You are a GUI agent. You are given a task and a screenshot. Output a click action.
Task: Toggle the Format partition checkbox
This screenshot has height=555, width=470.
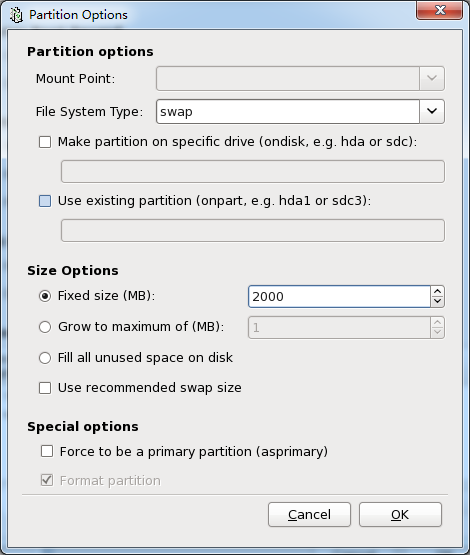point(47,480)
